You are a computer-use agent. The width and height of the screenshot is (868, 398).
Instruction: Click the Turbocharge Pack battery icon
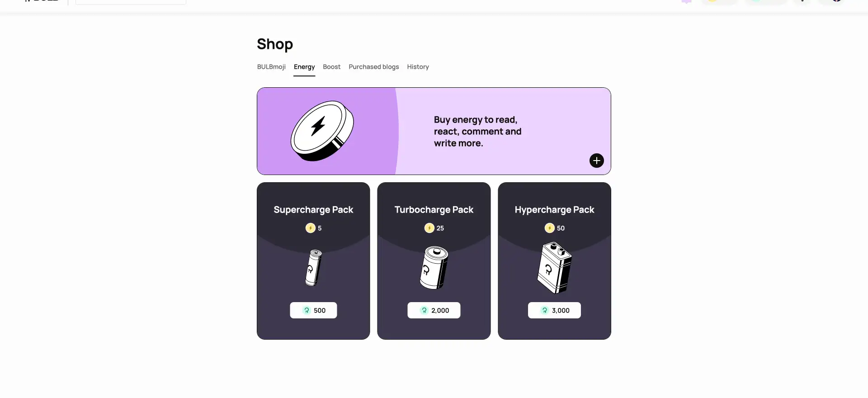tap(434, 268)
